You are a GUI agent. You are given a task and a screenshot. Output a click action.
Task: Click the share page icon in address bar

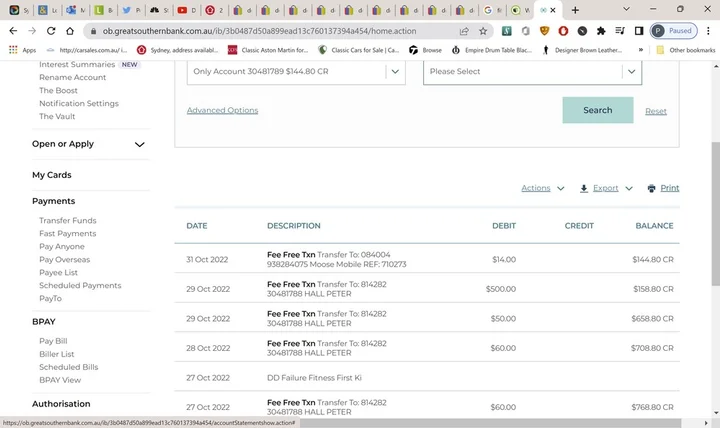(x=464, y=31)
